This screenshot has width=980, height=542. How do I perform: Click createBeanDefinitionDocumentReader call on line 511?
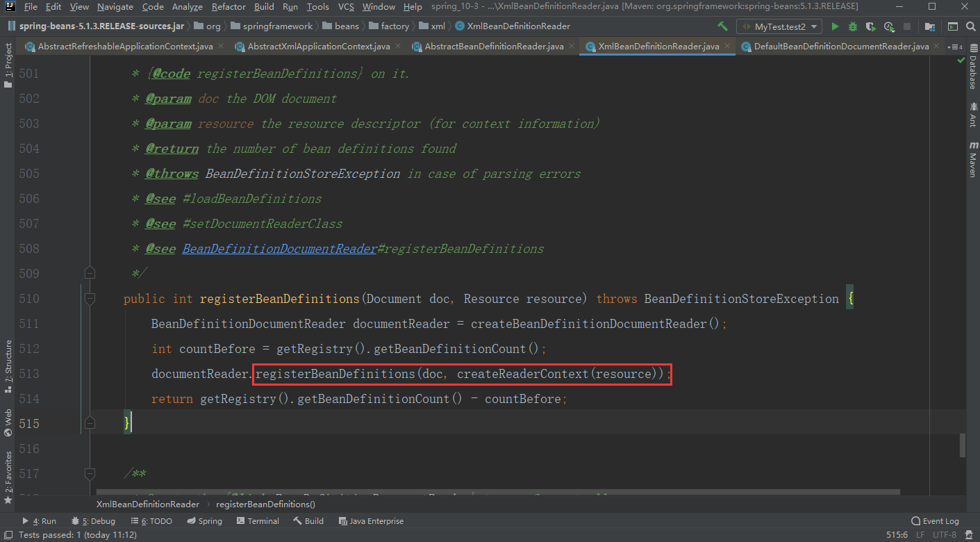589,324
